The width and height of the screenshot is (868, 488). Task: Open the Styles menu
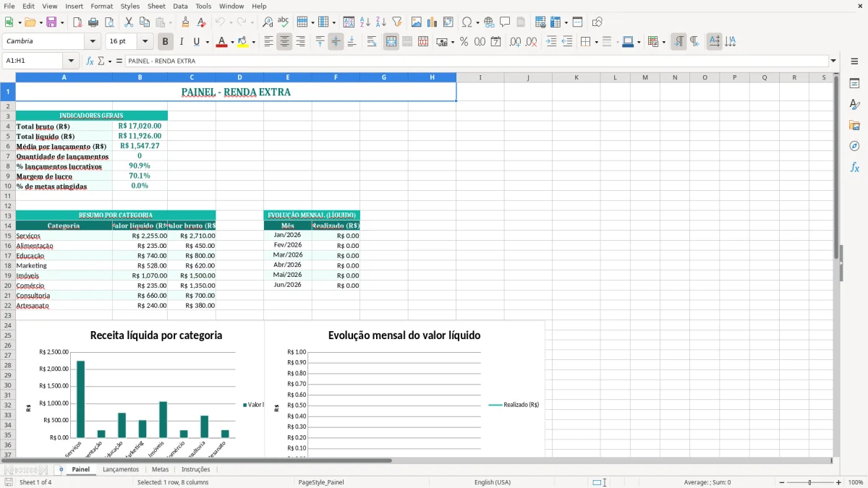point(130,6)
